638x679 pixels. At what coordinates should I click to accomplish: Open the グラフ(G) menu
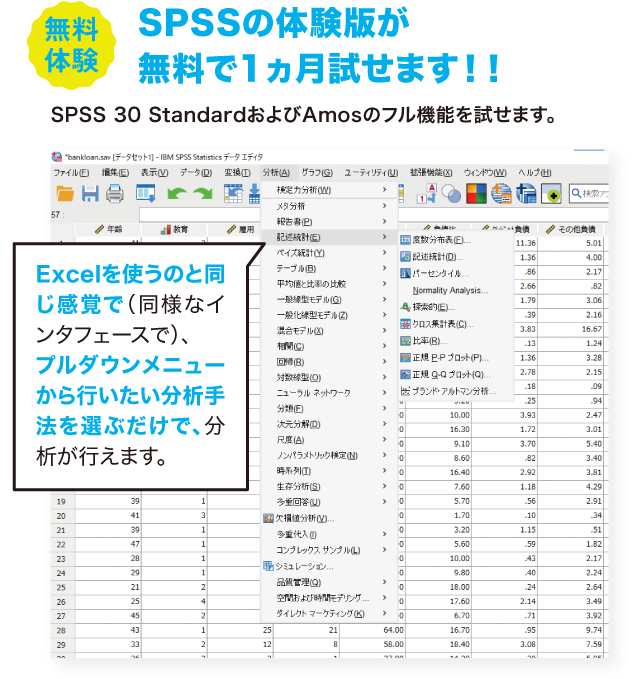pyautogui.click(x=317, y=173)
